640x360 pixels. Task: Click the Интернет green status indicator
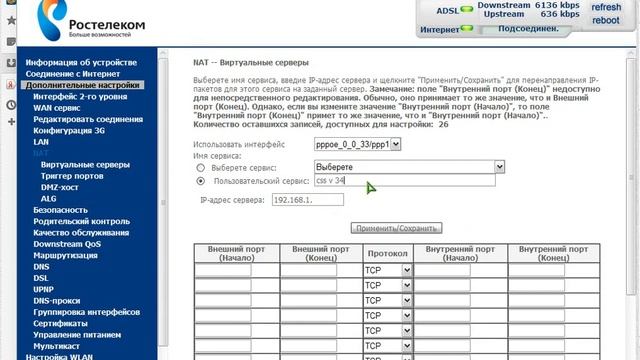tap(467, 28)
